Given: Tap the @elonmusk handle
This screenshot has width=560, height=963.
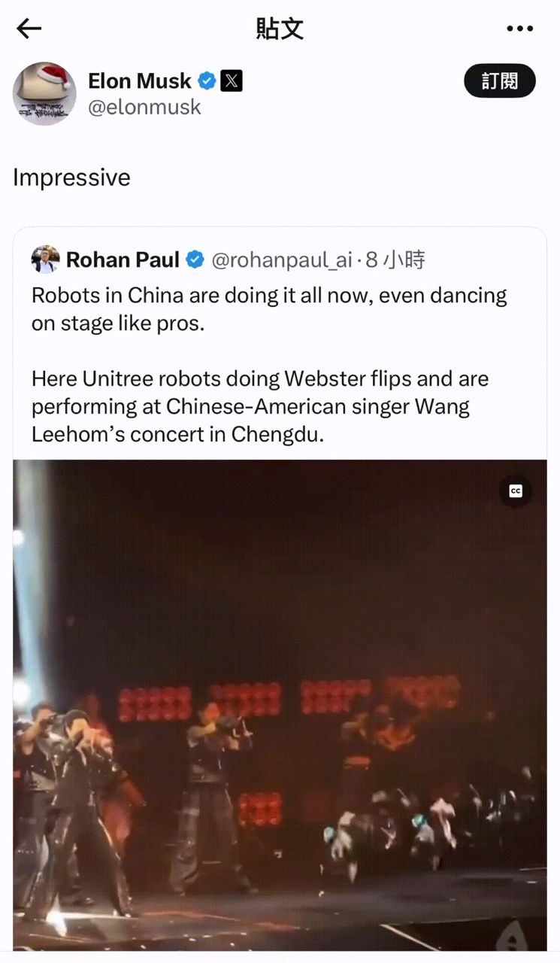Looking at the screenshot, I should pos(144,107).
